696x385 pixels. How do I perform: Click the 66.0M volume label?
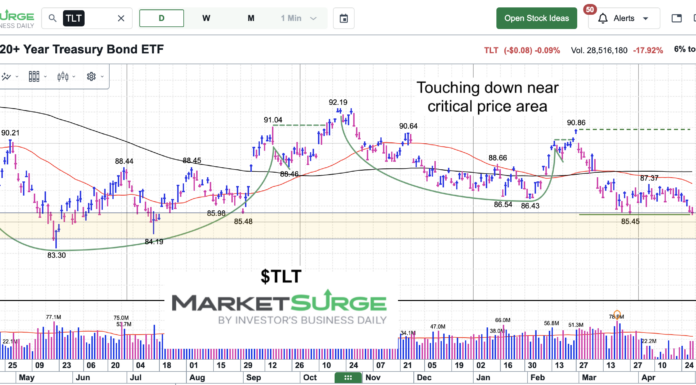click(503, 320)
